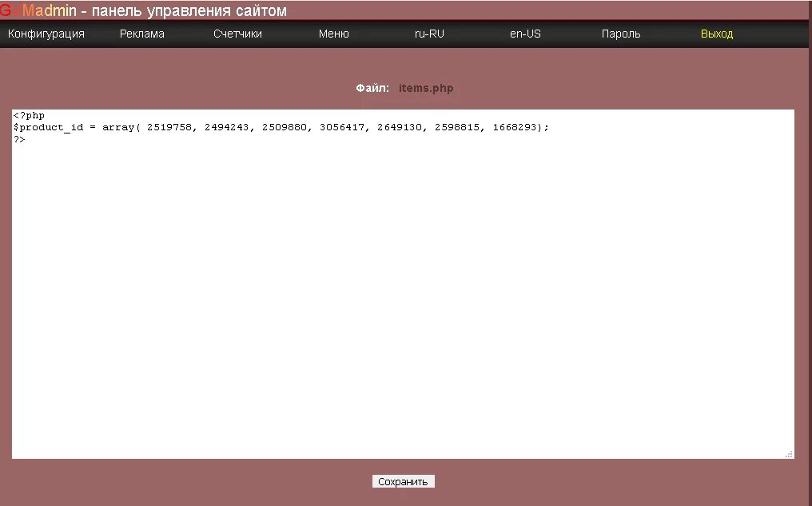Click the $product_id variable name

point(48,127)
